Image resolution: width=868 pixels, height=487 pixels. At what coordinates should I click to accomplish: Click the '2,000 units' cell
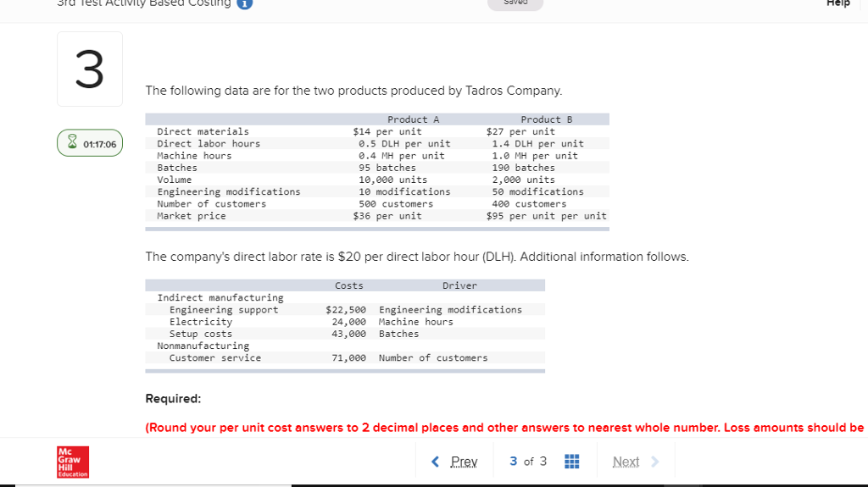523,180
